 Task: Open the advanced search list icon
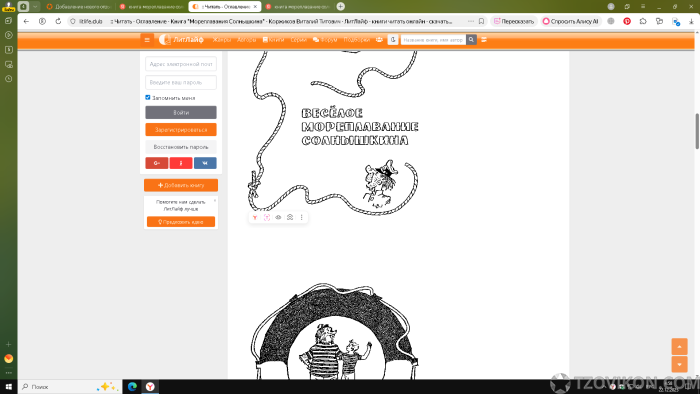[484, 40]
